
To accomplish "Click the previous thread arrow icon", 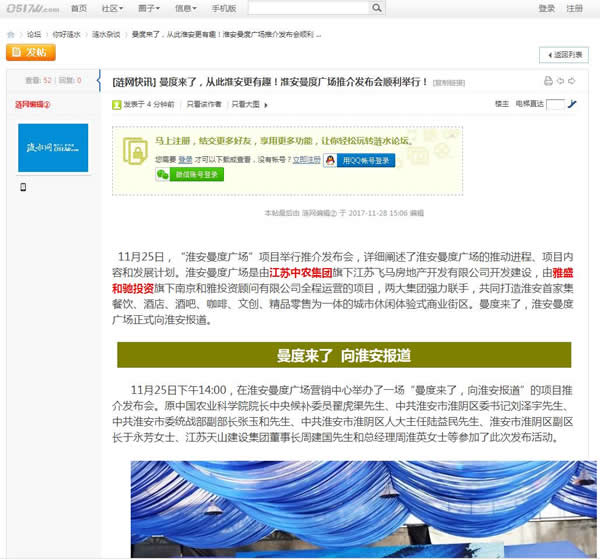I will [561, 81].
